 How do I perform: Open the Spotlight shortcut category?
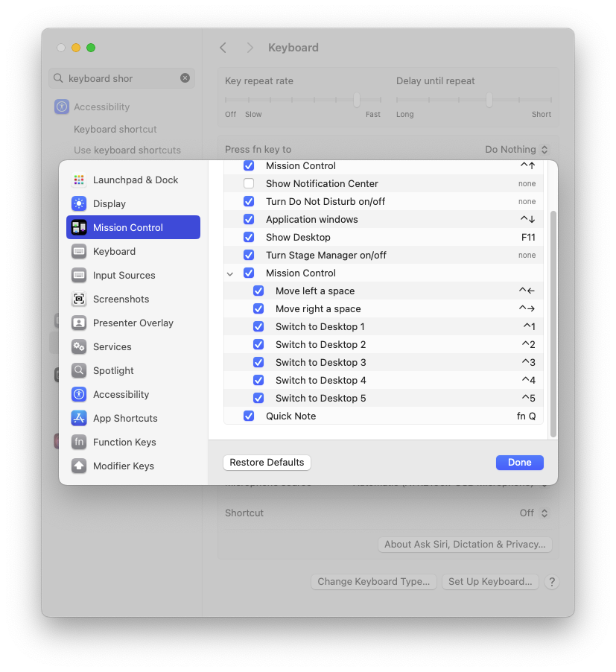[x=133, y=371]
